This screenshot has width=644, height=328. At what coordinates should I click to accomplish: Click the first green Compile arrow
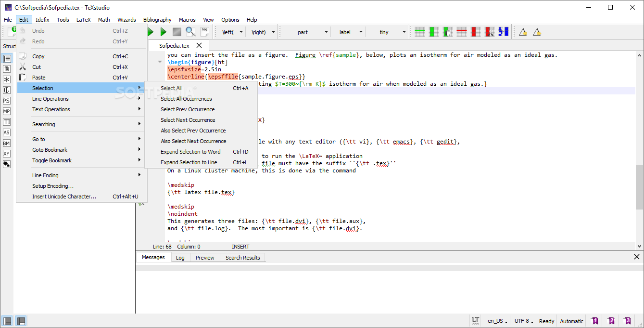150,32
